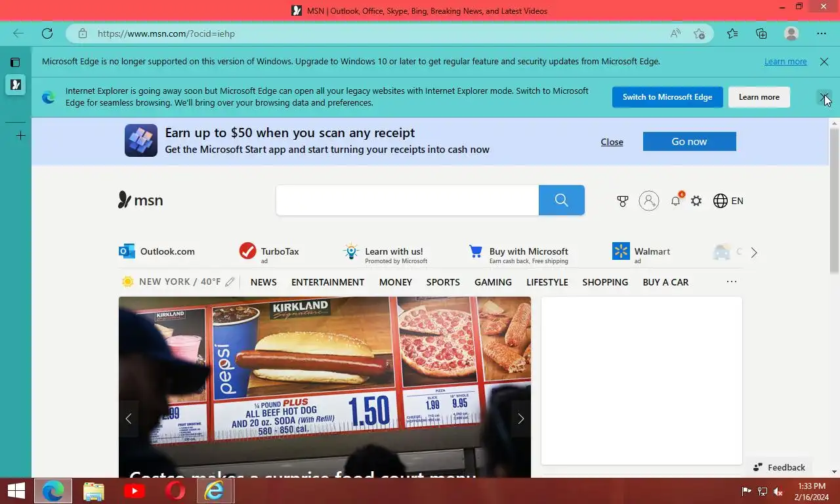Open browser profile avatar icon

click(791, 33)
